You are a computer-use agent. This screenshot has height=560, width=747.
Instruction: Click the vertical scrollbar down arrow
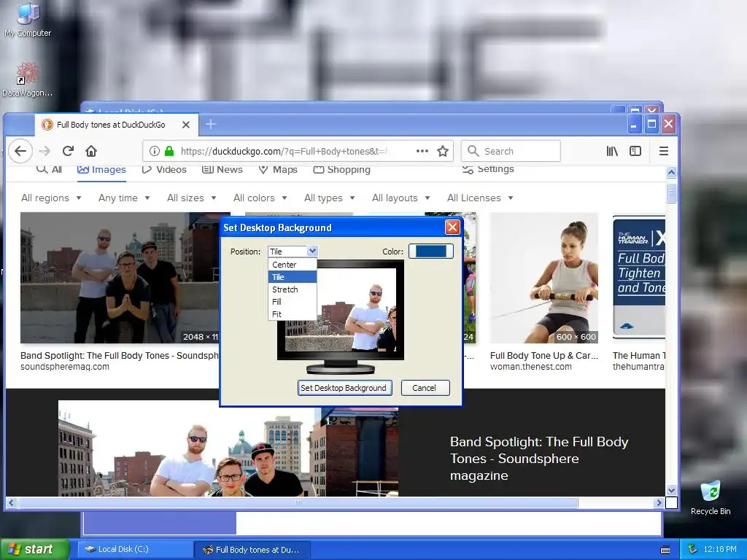pos(671,491)
